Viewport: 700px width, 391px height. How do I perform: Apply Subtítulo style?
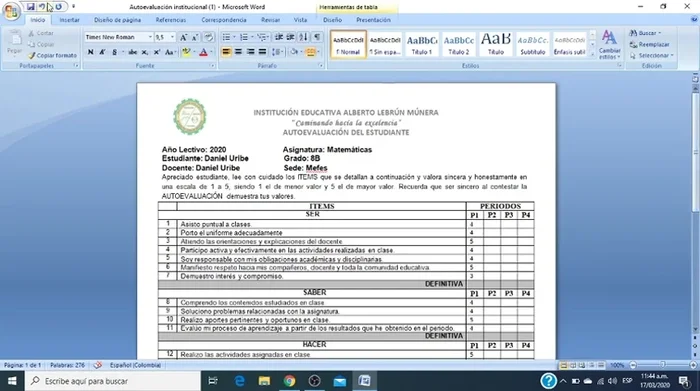(x=533, y=44)
